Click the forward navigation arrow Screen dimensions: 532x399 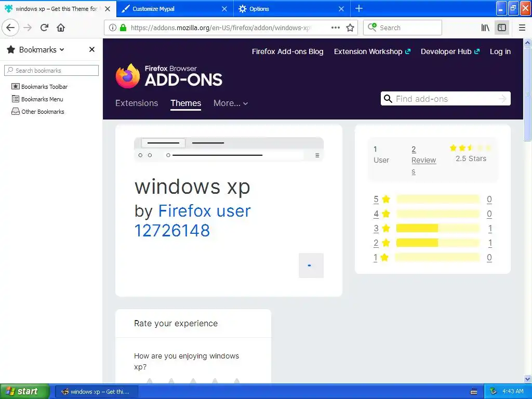click(28, 28)
